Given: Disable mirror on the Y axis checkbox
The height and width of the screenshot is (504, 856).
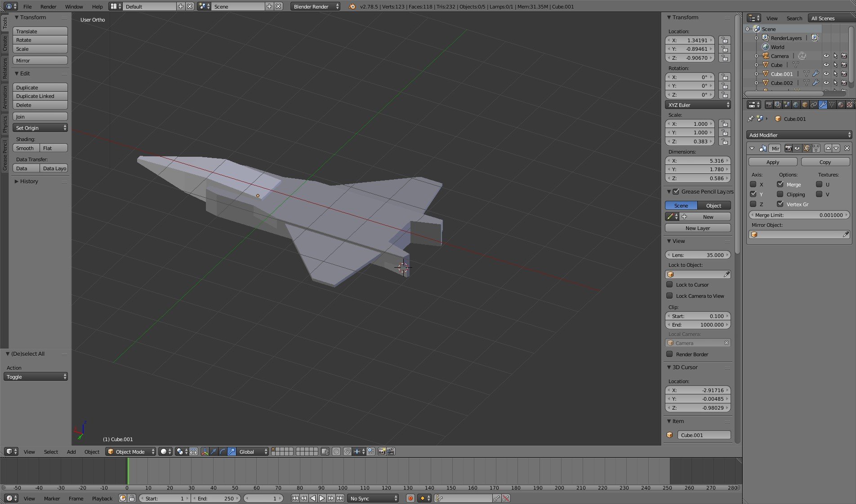Looking at the screenshot, I should point(753,194).
